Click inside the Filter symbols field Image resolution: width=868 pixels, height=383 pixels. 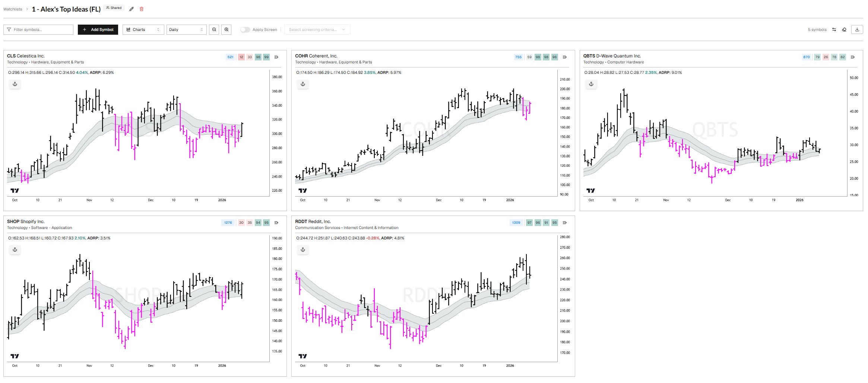pyautogui.click(x=38, y=29)
